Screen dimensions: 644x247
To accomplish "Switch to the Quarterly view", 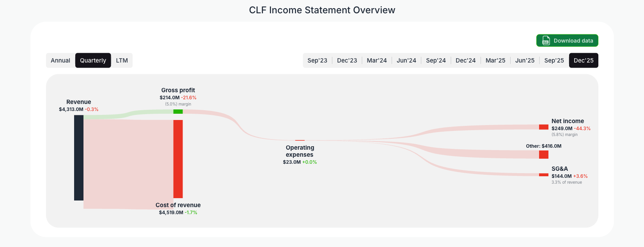I will 93,60.
